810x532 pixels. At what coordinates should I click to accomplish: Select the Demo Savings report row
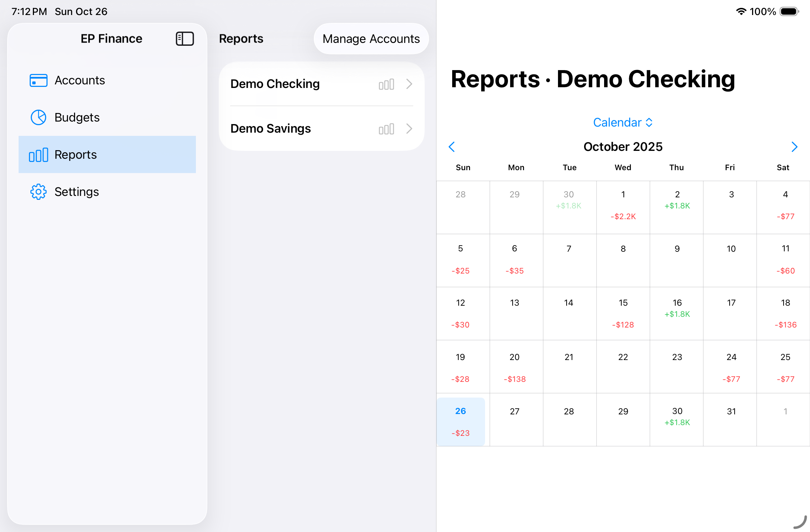(x=271, y=129)
